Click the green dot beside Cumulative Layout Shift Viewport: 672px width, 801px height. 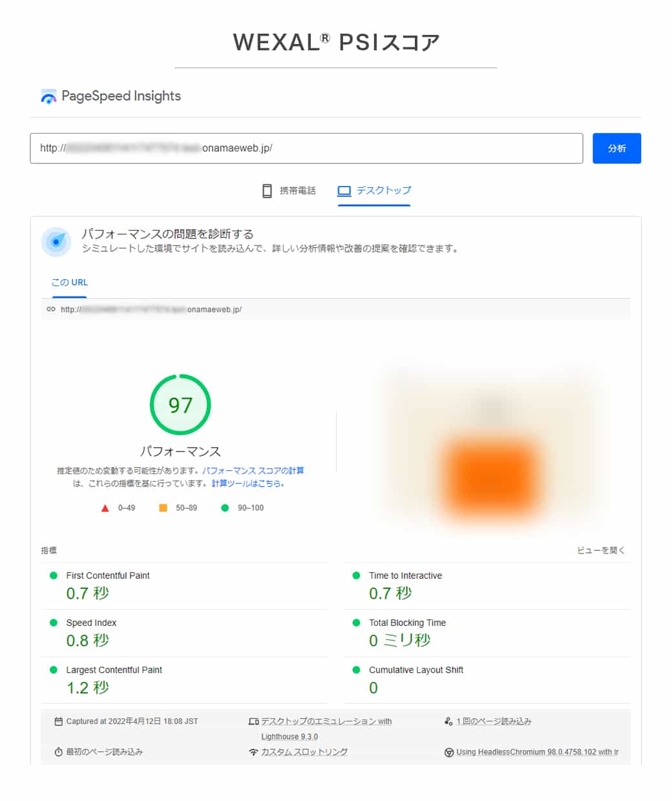point(356,670)
